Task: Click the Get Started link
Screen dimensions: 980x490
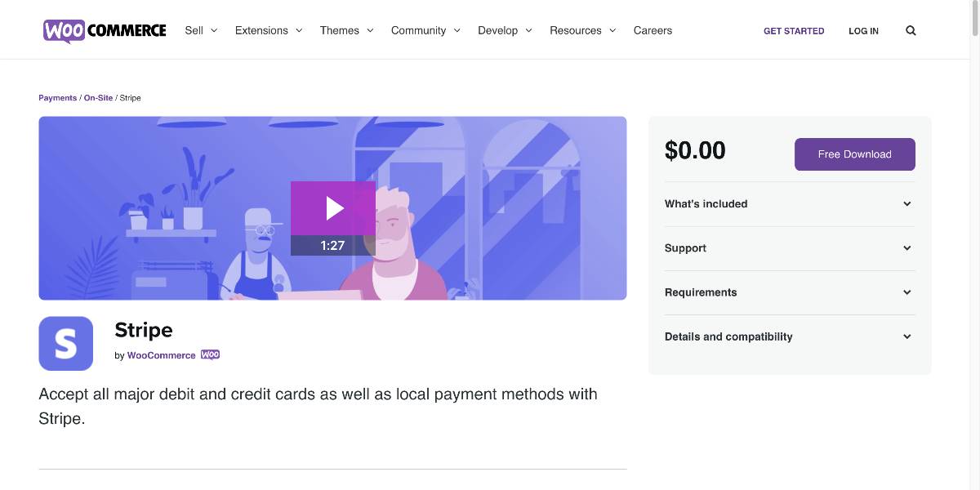Action: pyautogui.click(x=794, y=31)
